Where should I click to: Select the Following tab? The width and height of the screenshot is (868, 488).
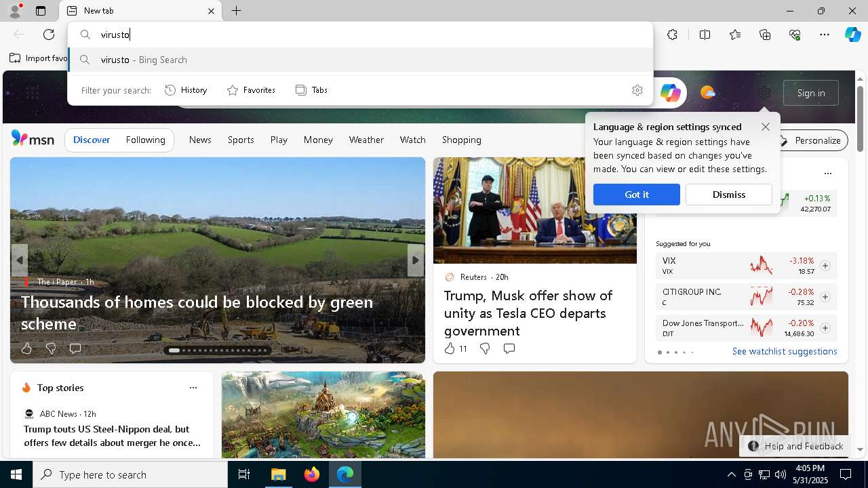click(x=146, y=140)
